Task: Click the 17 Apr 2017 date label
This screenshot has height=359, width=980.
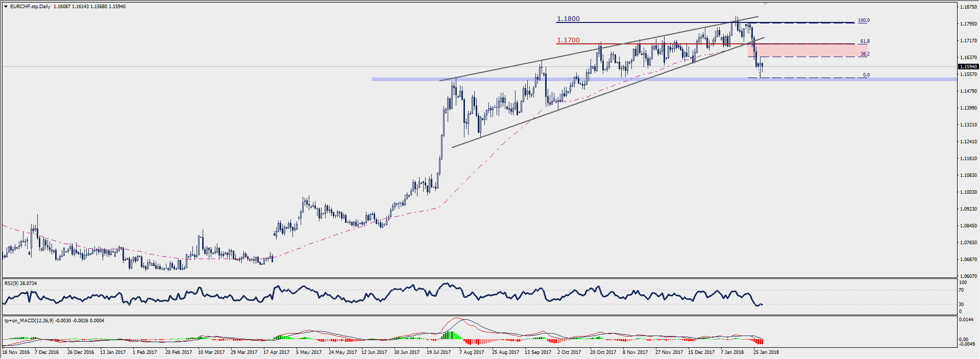Action: click(276, 352)
